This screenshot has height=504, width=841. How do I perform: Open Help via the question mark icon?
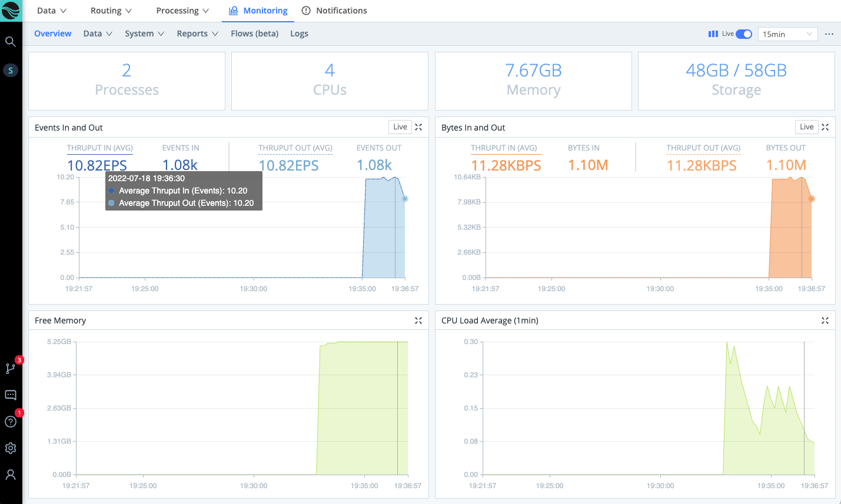(x=11, y=421)
